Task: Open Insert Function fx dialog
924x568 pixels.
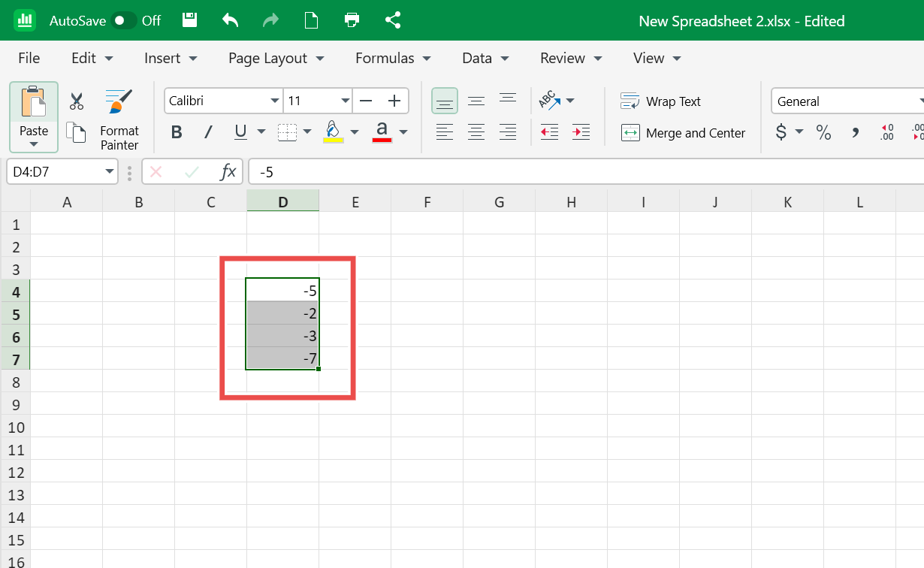Action: (x=228, y=172)
